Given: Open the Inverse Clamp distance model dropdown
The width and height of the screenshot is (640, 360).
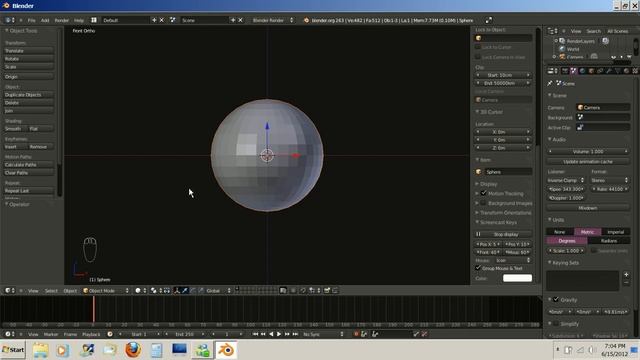Looking at the screenshot, I should [x=566, y=180].
